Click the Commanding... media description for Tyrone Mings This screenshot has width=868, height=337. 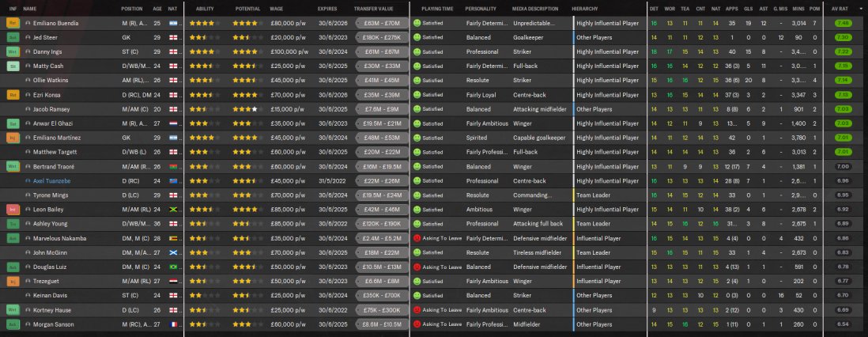(x=533, y=195)
